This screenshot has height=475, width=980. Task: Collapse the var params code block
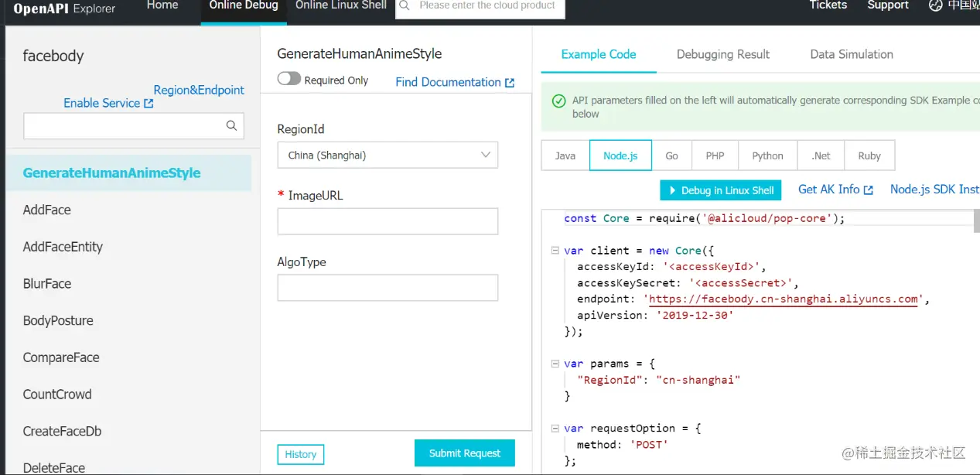(555, 364)
